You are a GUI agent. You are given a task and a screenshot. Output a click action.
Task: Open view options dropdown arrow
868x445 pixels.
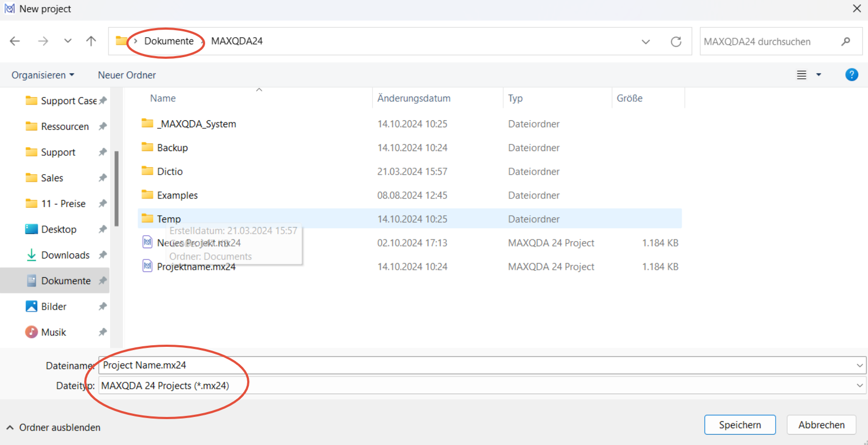click(x=818, y=75)
